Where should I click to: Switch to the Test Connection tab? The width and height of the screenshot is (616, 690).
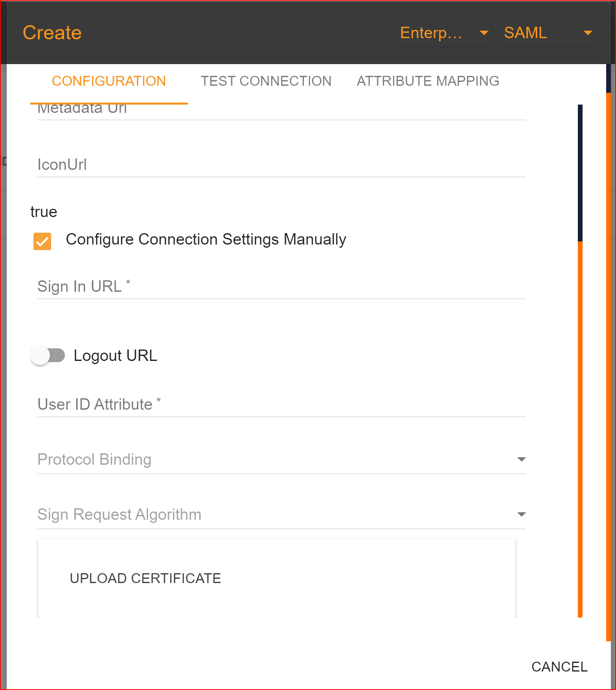pyautogui.click(x=266, y=81)
